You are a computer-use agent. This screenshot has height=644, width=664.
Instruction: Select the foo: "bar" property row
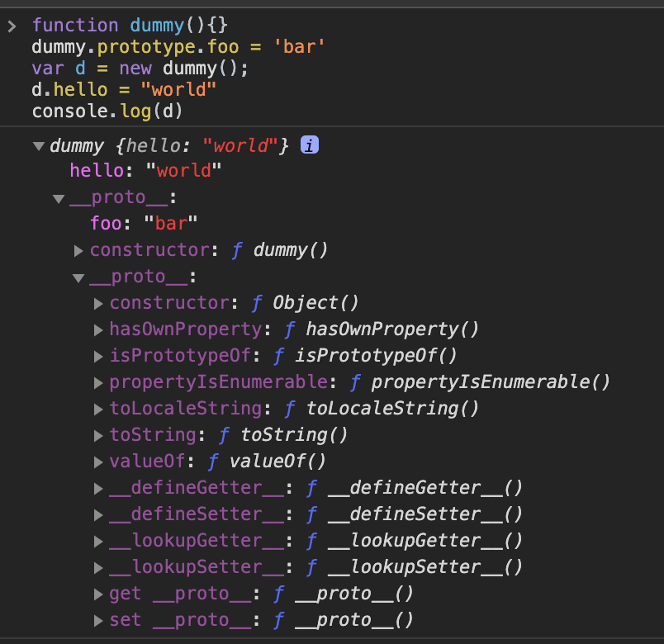click(144, 224)
